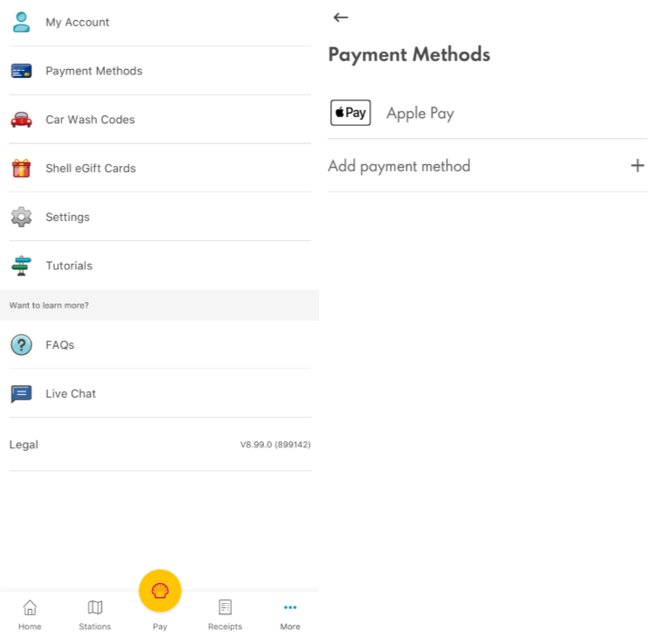This screenshot has height=644, width=653.
Task: Click the Tutorials signpost icon
Action: click(x=21, y=266)
